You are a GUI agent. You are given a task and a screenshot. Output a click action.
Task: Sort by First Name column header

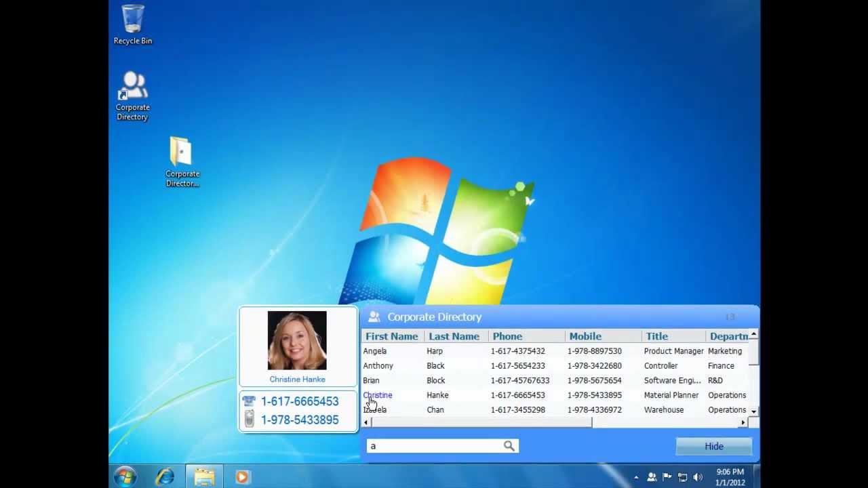click(x=392, y=336)
